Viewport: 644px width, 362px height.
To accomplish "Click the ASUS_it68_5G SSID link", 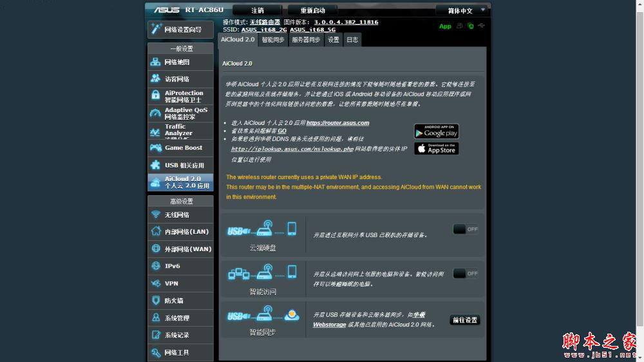I will pos(312,30).
